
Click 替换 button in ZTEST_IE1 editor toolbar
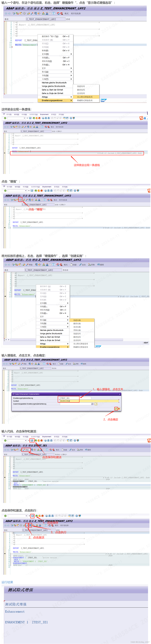80,450
